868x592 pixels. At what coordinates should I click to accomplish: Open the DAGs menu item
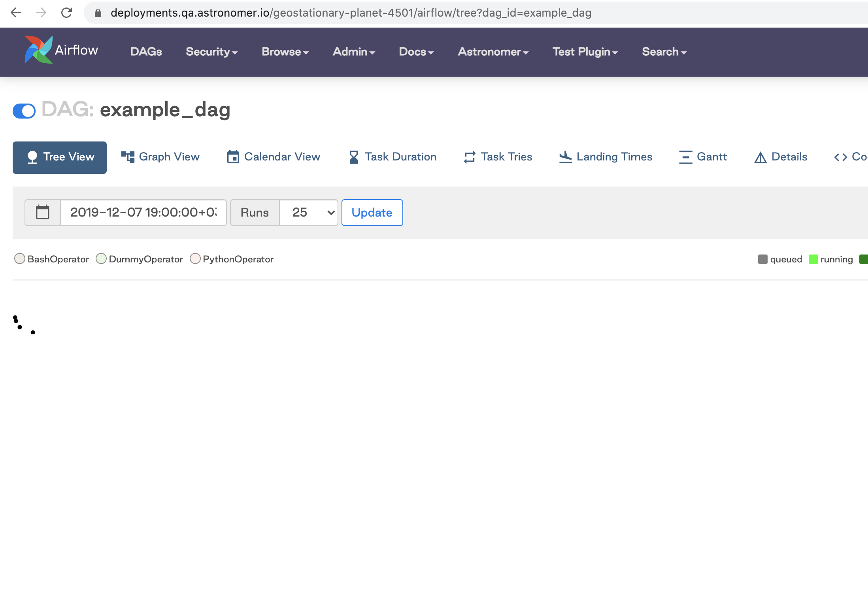[x=146, y=52]
